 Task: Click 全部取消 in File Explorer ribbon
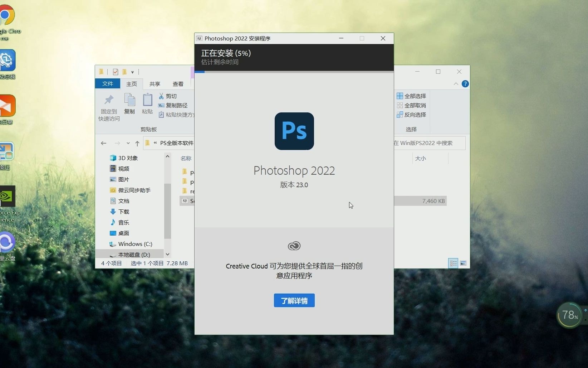(x=411, y=105)
